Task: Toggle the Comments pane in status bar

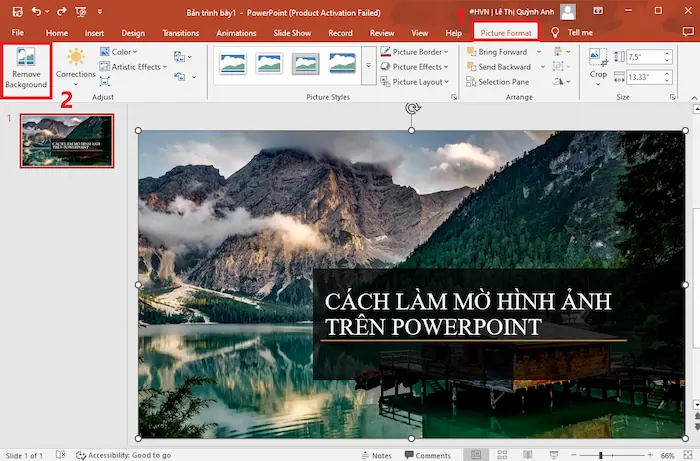Action: coord(428,455)
